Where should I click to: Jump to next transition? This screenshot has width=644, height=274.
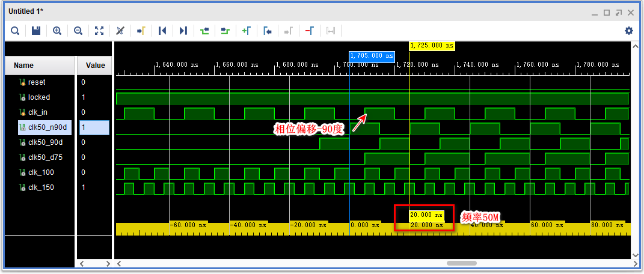[x=225, y=31]
